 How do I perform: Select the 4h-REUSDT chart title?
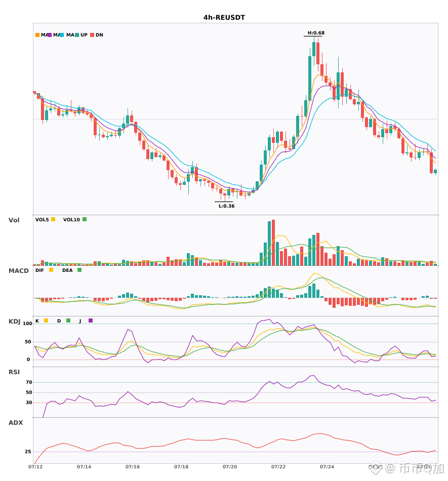[224, 18]
